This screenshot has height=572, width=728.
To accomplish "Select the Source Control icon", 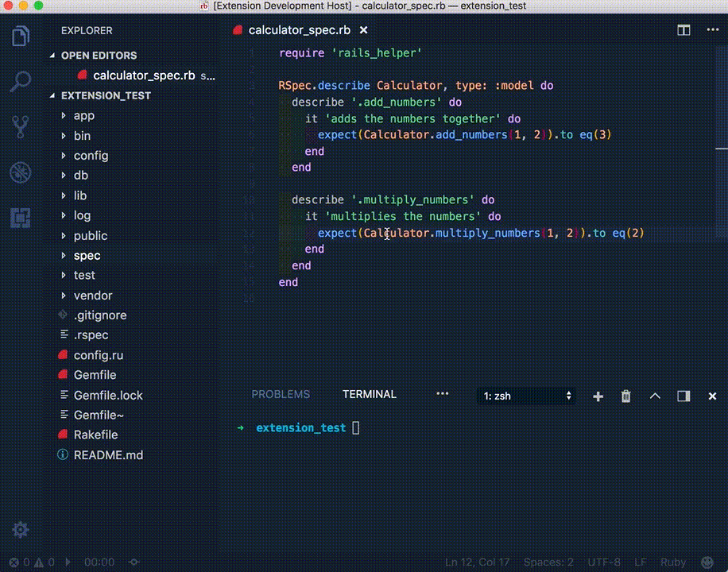I will (x=20, y=126).
